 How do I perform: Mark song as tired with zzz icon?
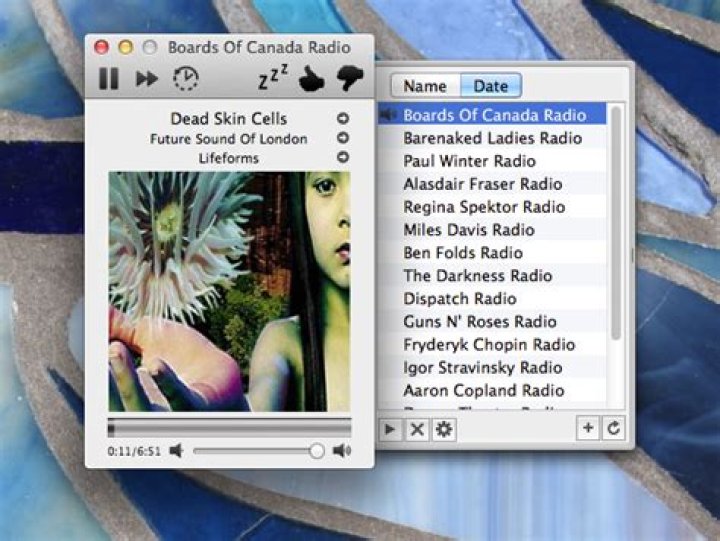point(273,77)
